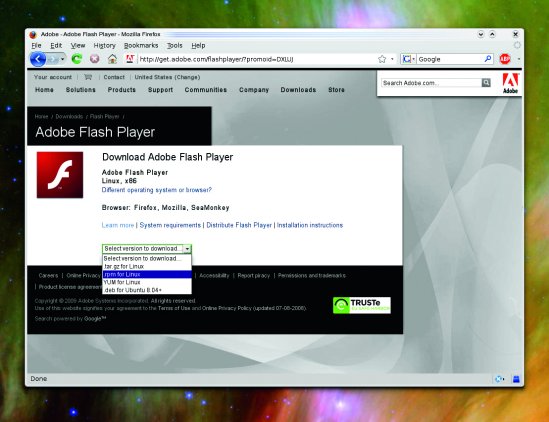Open the Support navigation item

(160, 90)
